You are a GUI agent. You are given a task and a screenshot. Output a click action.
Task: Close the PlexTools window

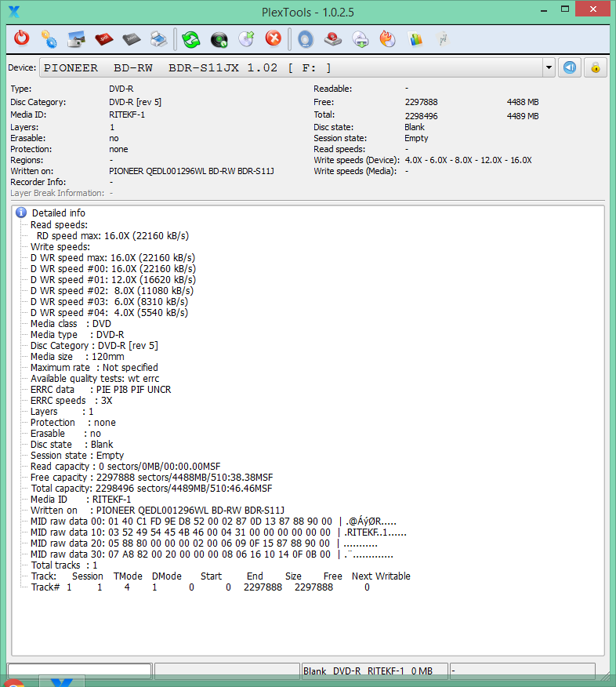592,9
